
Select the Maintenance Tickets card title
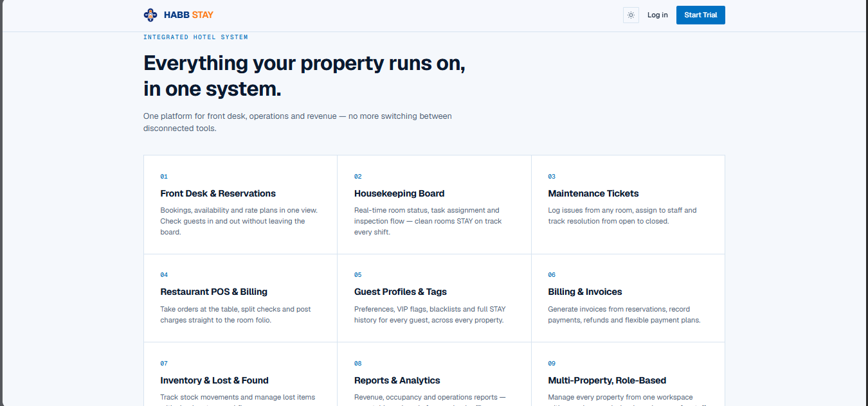pyautogui.click(x=593, y=193)
